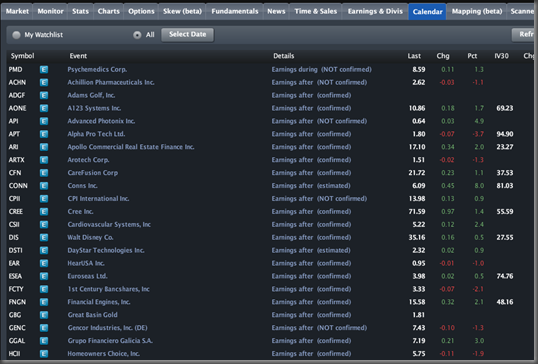Click the E icon beside EAR

(44, 263)
